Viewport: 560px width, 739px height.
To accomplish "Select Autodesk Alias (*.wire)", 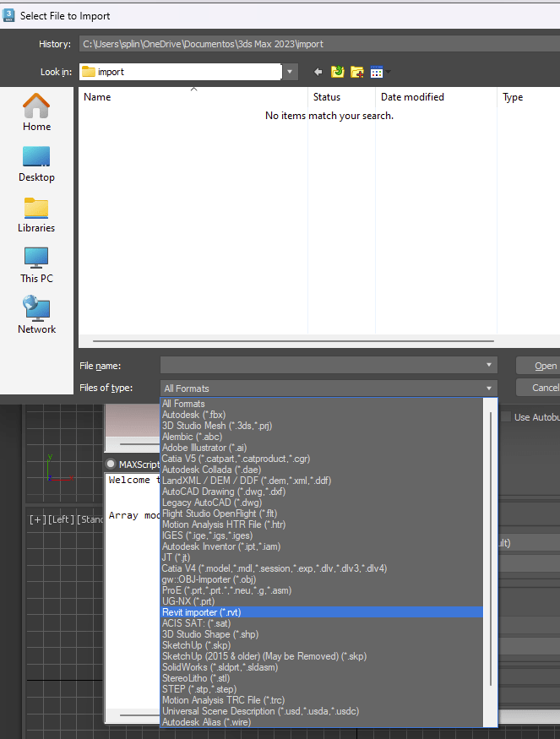I will tap(323, 722).
